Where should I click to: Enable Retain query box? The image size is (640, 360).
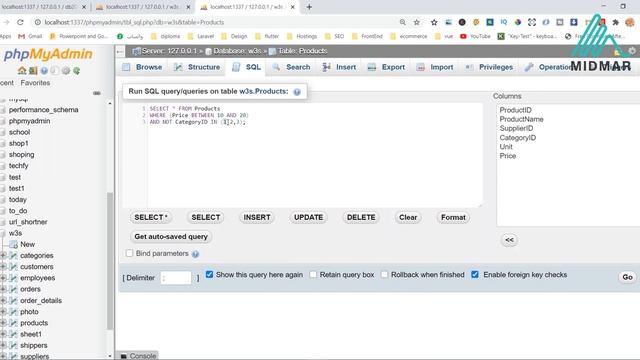(x=313, y=275)
